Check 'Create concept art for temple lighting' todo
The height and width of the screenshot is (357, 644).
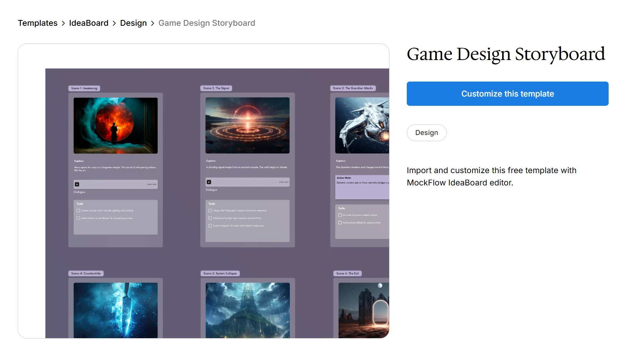coord(78,210)
